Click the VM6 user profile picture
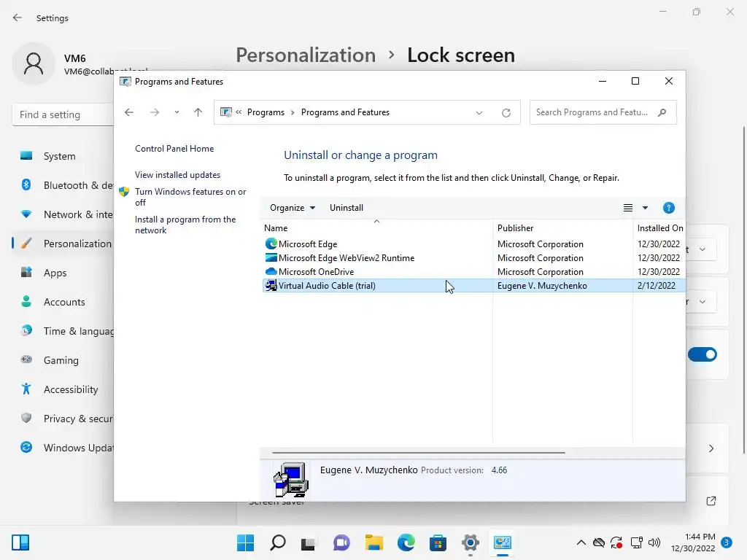This screenshot has height=560, width=747. (34, 63)
